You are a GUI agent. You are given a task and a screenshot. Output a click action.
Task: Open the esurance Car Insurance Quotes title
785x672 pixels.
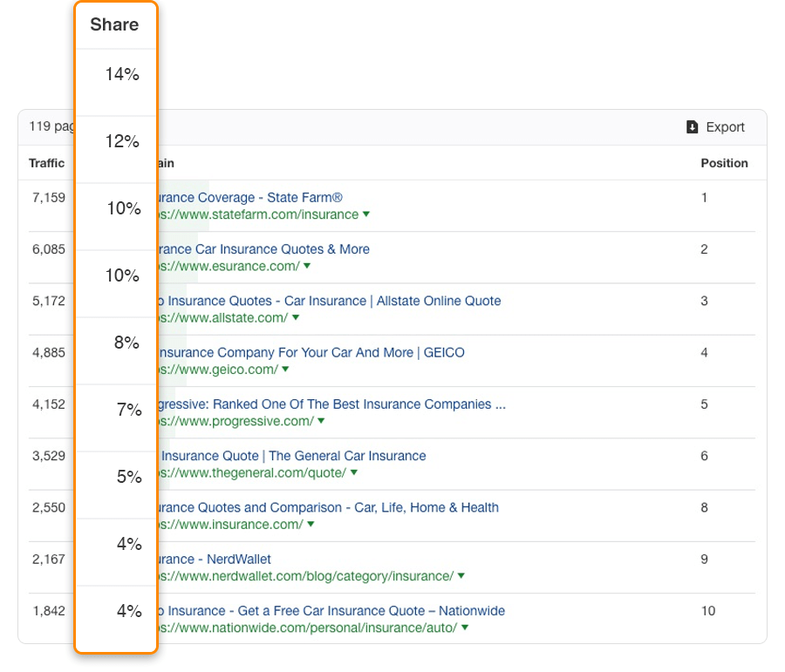pos(263,249)
